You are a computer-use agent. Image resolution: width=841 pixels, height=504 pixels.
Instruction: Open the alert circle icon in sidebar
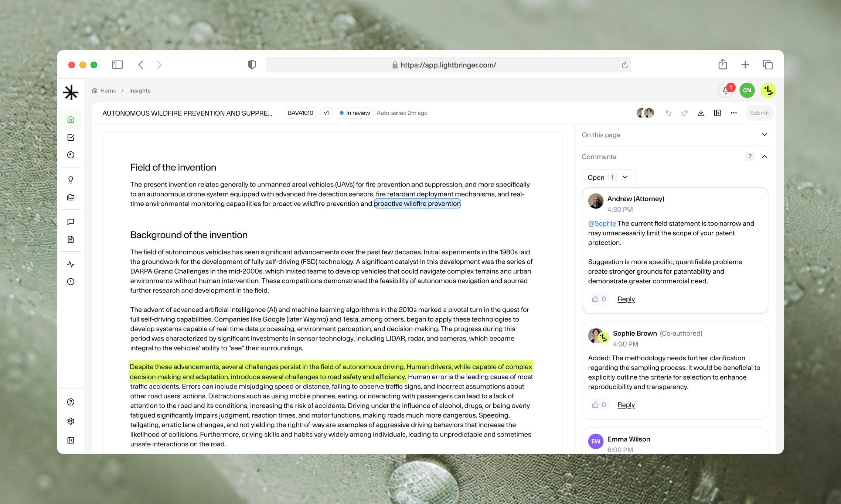pos(71,282)
